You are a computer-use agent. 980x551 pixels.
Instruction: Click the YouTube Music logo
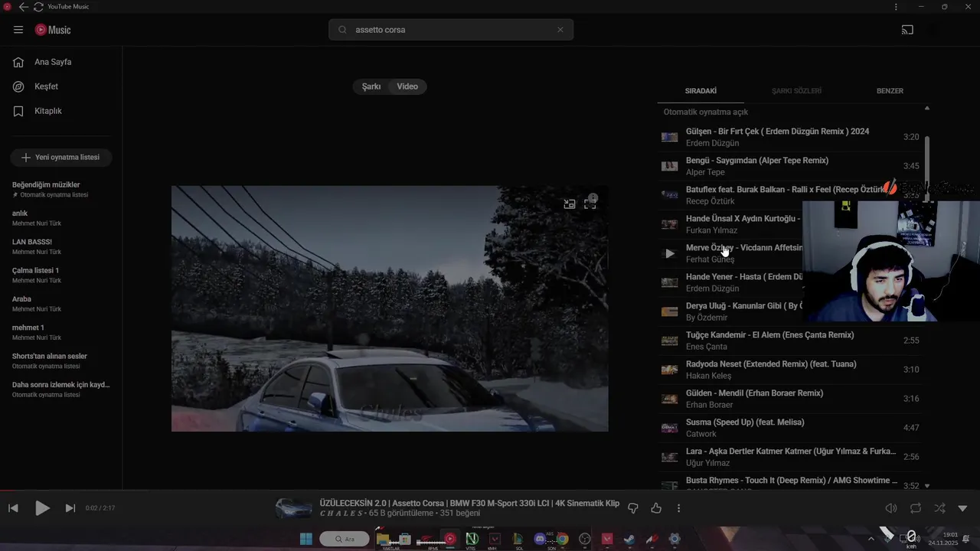click(x=53, y=30)
